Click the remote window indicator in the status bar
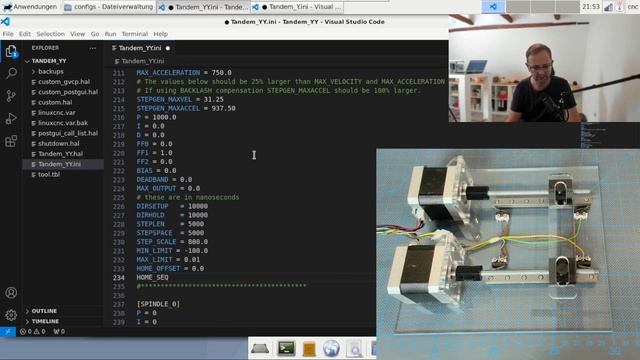Viewport: 640px width, 360px height. pos(8,331)
